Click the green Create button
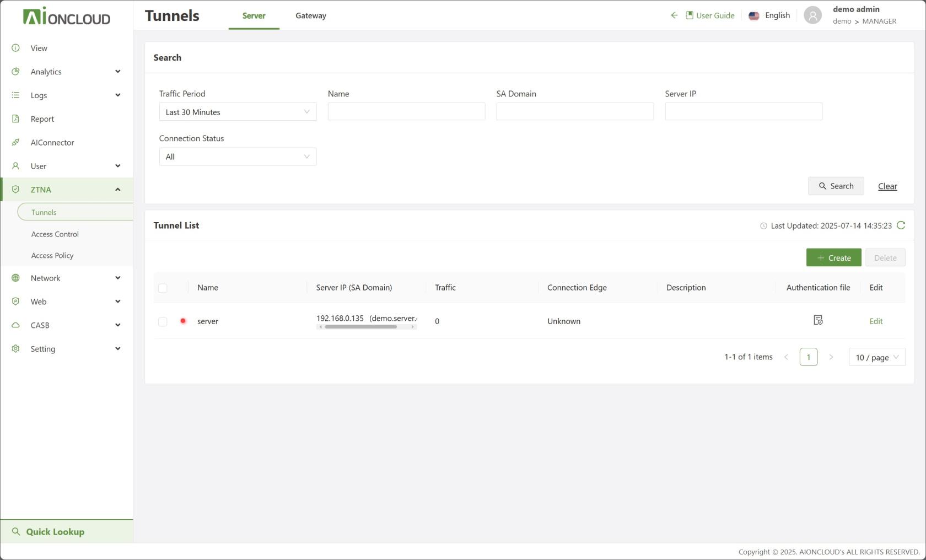This screenshot has width=926, height=560. 833,257
